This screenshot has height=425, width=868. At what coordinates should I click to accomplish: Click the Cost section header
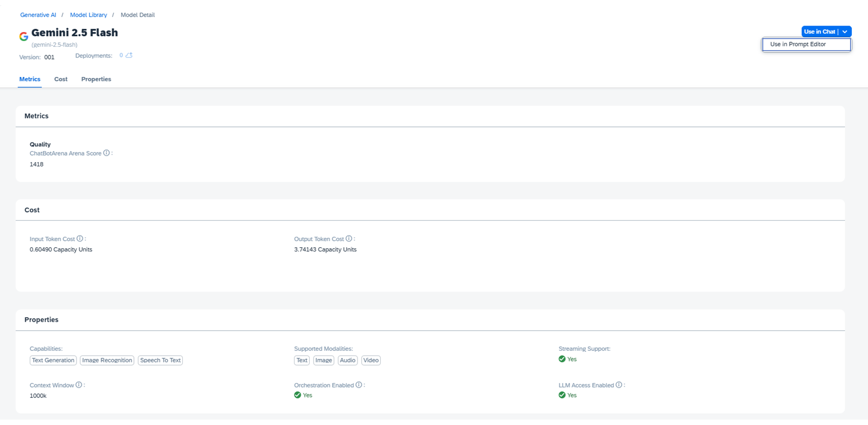click(32, 210)
